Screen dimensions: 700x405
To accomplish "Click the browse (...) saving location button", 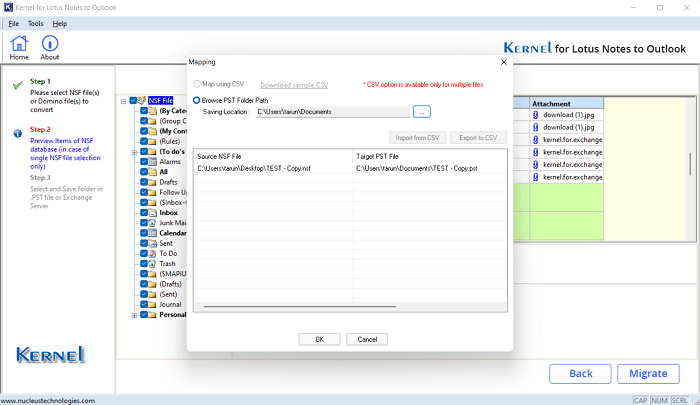I will [x=421, y=112].
